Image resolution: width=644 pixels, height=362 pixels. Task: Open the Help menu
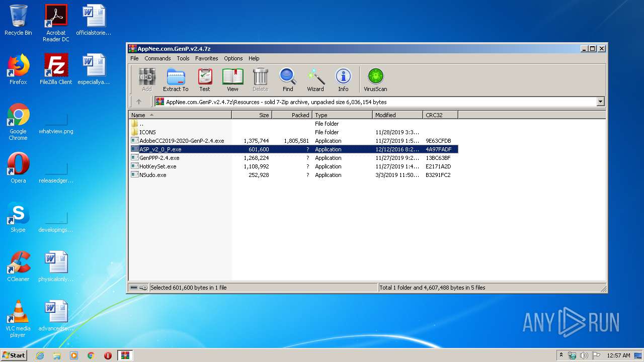click(254, 58)
